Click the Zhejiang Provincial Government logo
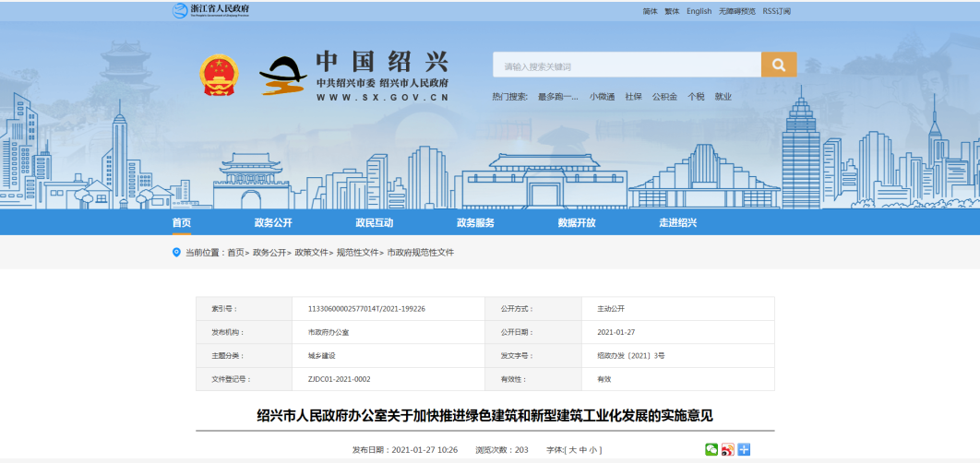 point(210,11)
